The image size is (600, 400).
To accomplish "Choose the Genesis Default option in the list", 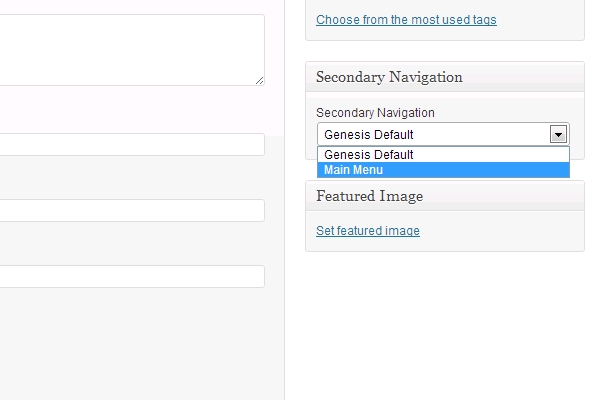I will pos(443,155).
